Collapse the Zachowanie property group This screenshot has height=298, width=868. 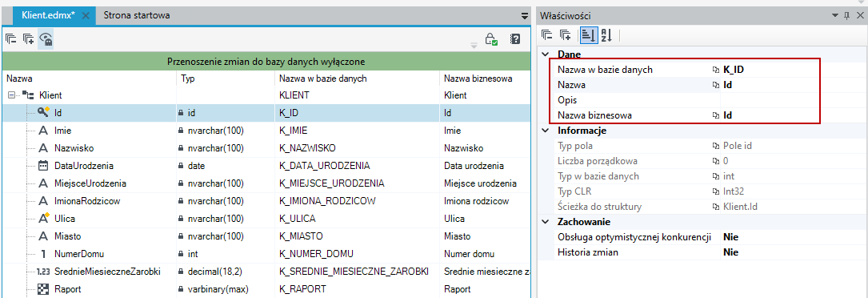point(546,222)
